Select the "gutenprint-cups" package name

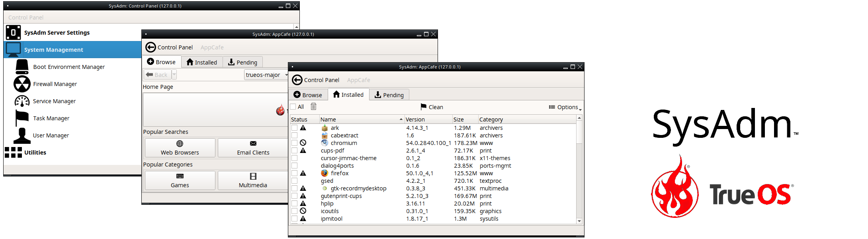pyautogui.click(x=341, y=196)
